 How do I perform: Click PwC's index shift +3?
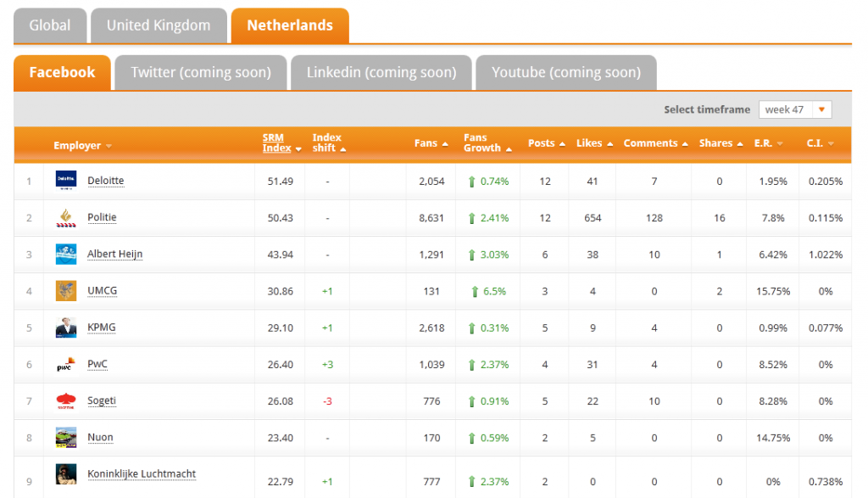(x=327, y=365)
